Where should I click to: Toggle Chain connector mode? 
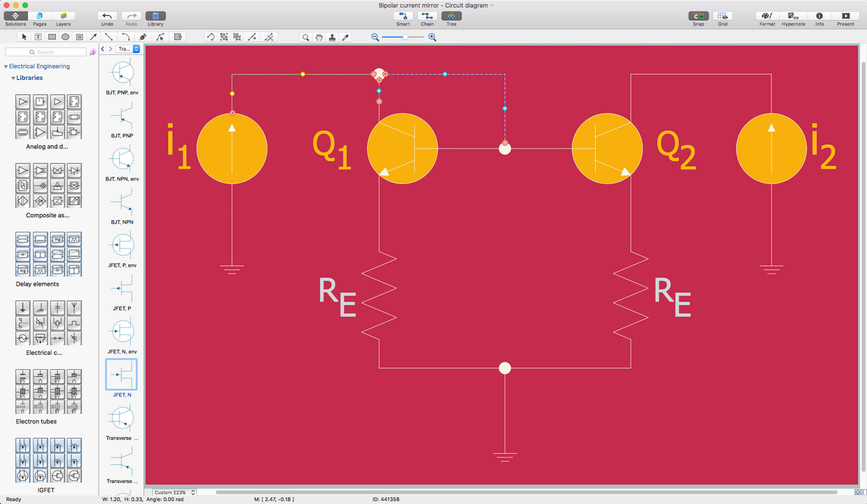[427, 18]
